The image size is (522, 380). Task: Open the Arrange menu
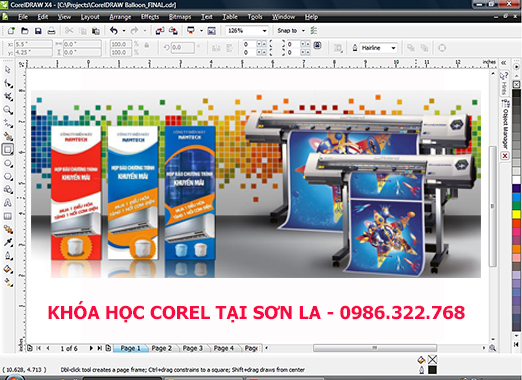(120, 17)
